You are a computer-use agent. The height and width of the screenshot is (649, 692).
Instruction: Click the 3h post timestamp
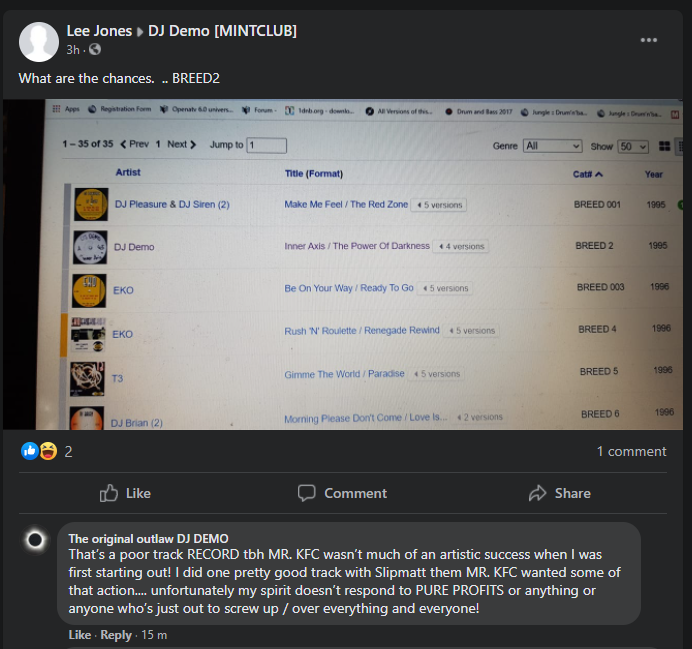pos(73,50)
